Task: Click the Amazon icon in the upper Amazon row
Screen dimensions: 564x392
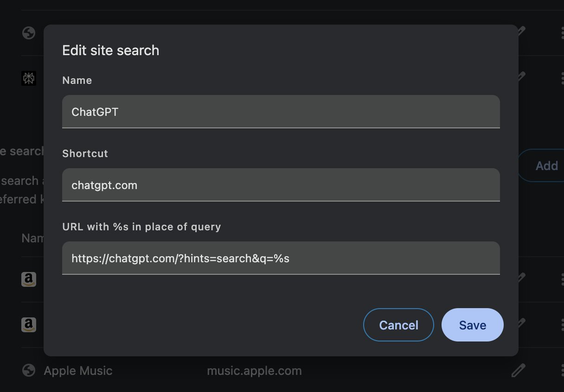Action: (x=29, y=279)
